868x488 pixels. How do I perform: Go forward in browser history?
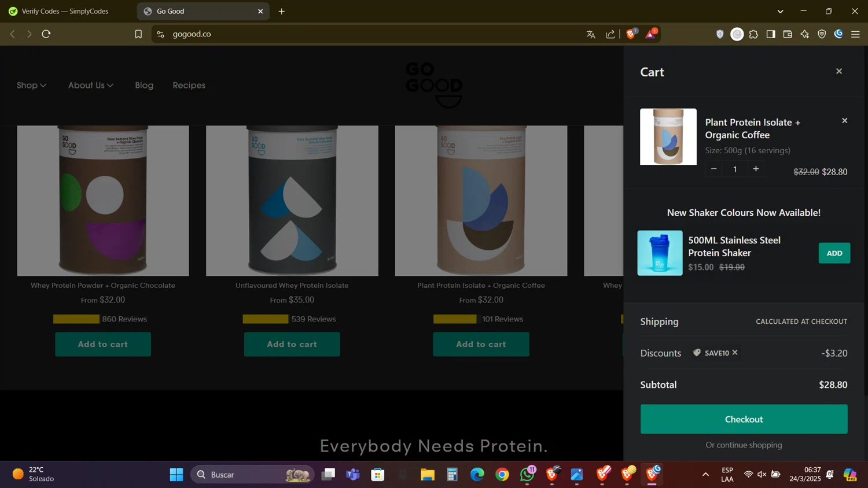(x=29, y=34)
